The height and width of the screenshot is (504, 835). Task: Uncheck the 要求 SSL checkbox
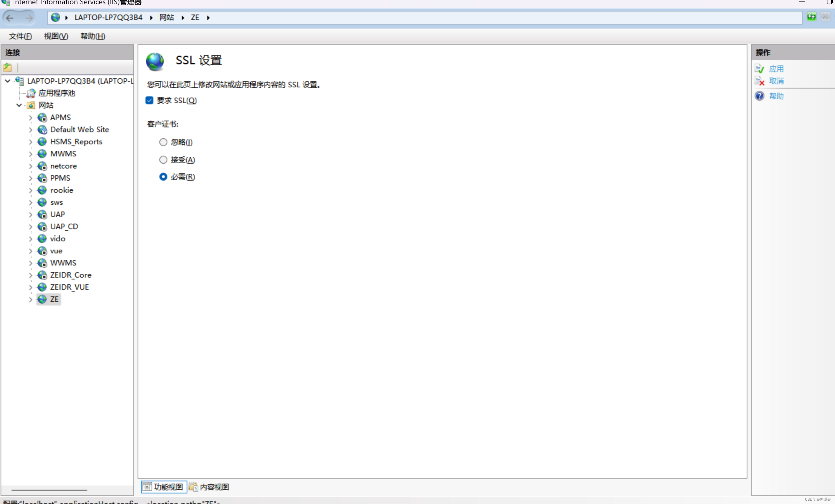coord(149,100)
